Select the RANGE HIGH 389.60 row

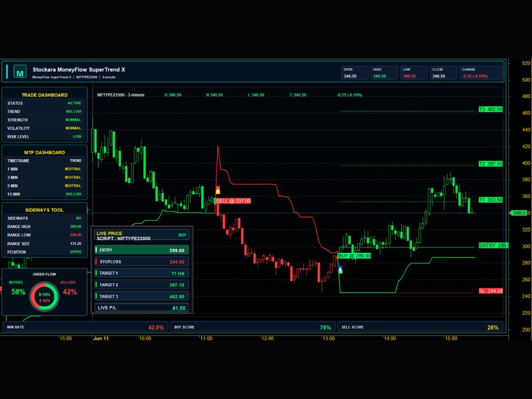click(44, 227)
